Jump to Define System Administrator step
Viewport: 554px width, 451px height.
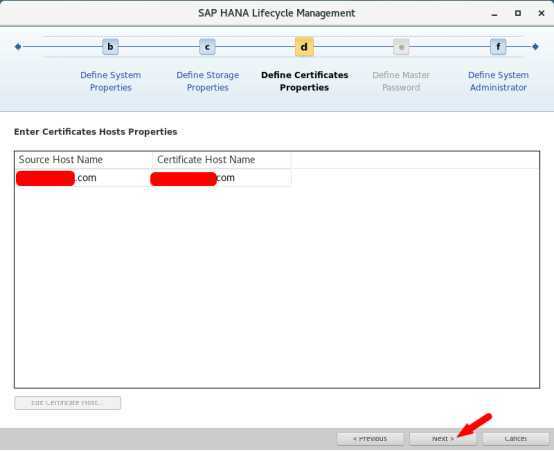[x=498, y=81]
